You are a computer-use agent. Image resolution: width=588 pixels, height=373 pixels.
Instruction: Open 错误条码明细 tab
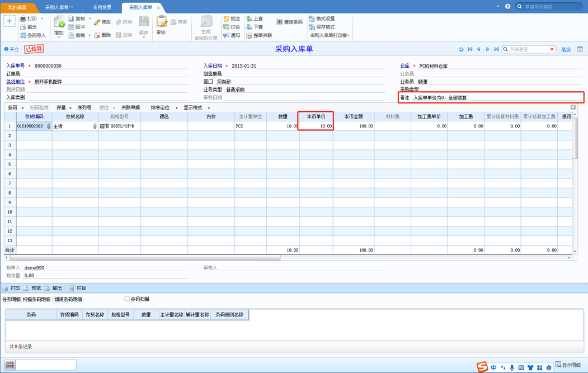click(68, 299)
